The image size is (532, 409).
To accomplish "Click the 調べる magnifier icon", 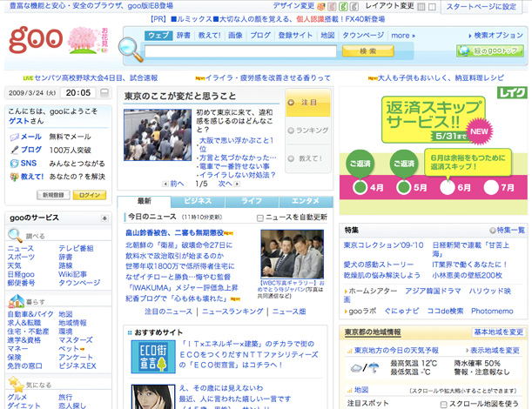I will pyautogui.click(x=15, y=235).
